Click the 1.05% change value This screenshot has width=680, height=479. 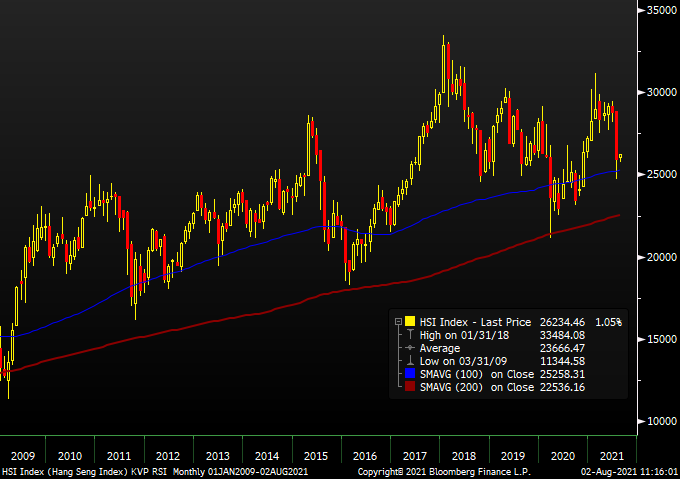pos(608,322)
